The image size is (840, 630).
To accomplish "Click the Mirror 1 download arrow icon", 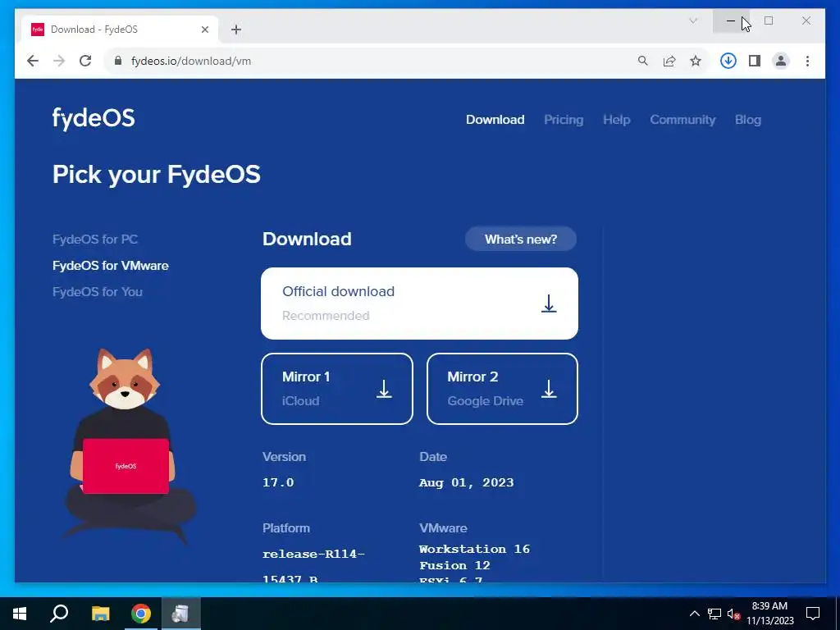I will click(384, 388).
